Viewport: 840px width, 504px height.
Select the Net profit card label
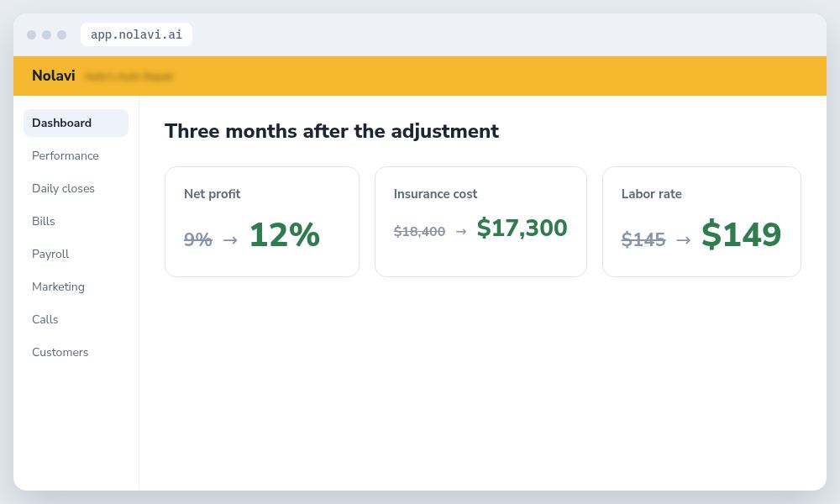coord(213,194)
